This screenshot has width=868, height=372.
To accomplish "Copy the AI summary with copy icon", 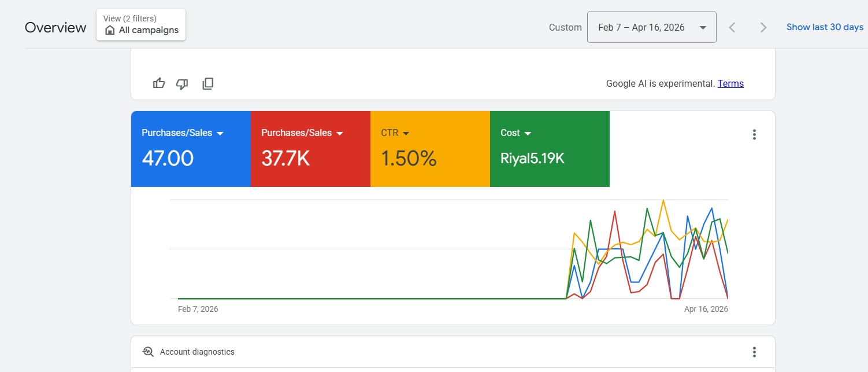I will click(208, 84).
